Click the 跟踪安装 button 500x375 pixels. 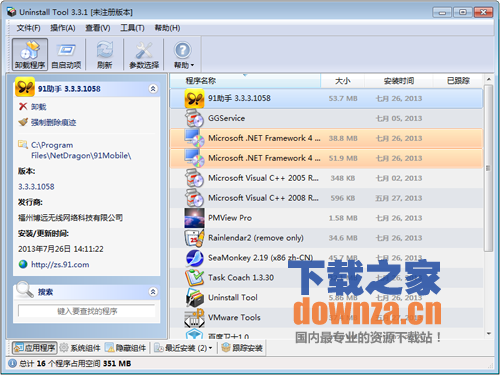[x=242, y=348]
